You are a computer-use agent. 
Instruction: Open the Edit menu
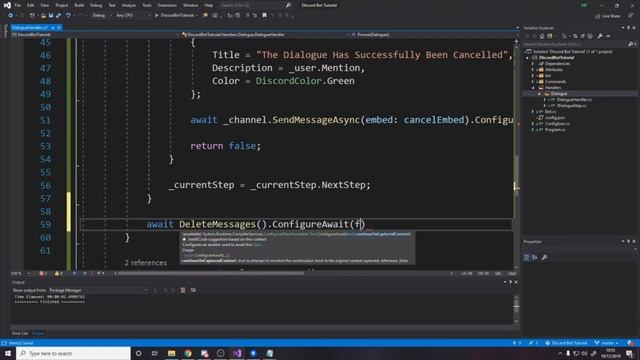tap(31, 5)
